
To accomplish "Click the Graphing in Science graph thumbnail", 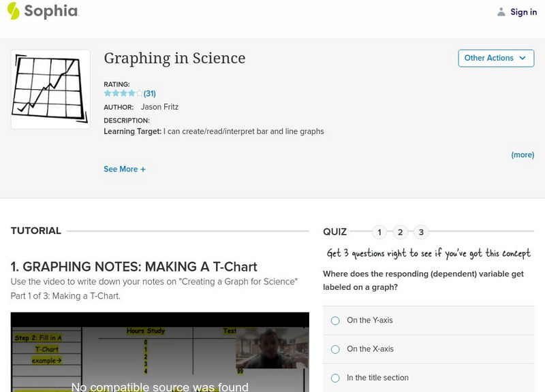I will (x=50, y=88).
